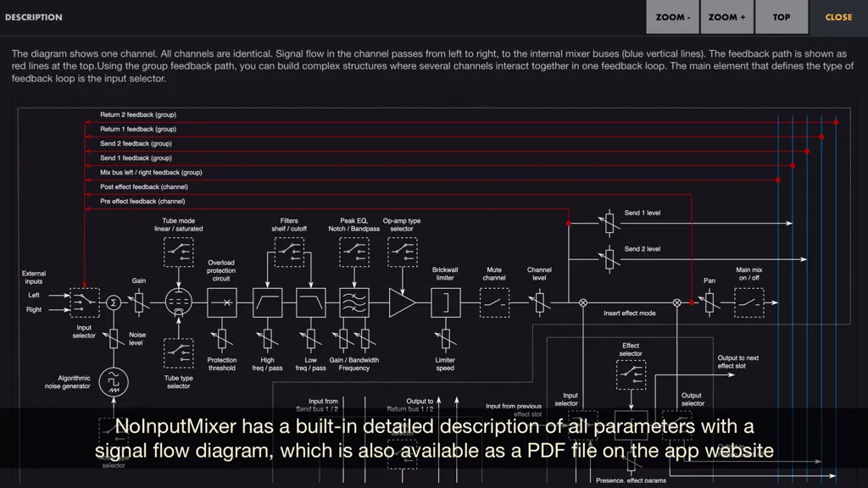Click the tube stage circle symbol
This screenshot has width=868, height=488.
coord(179,302)
